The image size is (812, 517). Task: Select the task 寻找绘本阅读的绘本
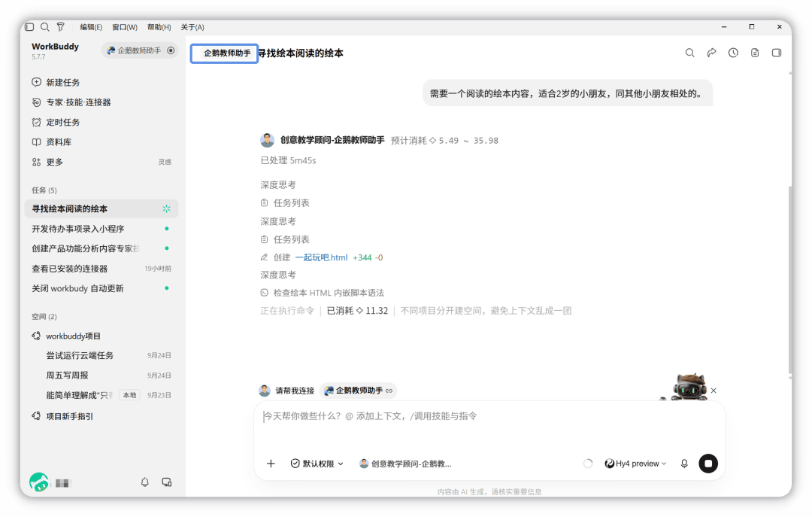[101, 209]
